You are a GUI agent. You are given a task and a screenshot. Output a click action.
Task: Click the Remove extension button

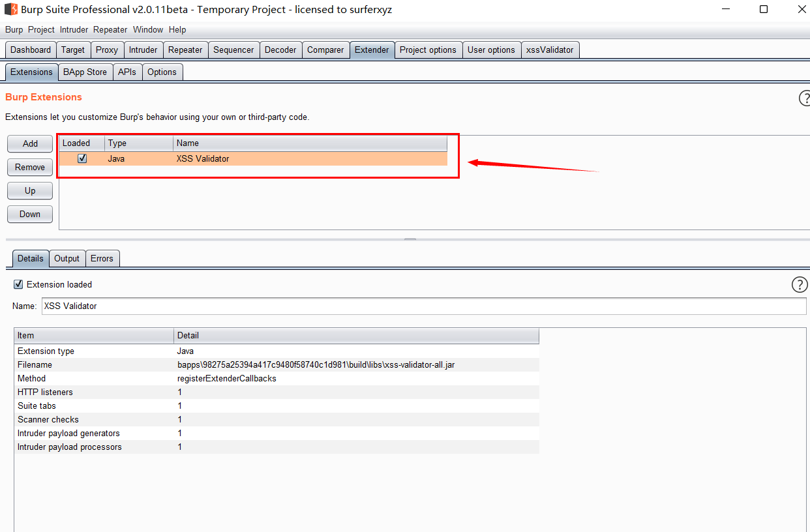(30, 167)
